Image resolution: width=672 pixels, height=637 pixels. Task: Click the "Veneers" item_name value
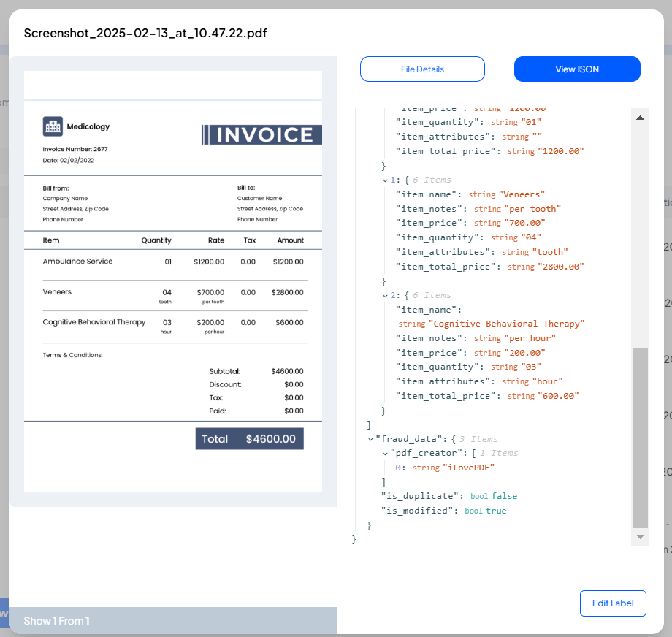pos(522,194)
